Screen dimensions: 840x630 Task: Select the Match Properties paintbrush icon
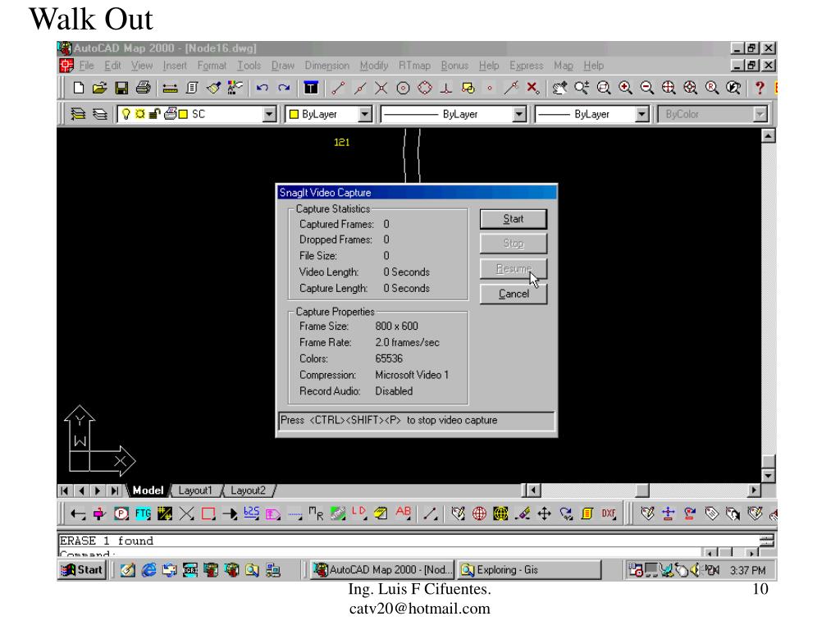tap(214, 88)
